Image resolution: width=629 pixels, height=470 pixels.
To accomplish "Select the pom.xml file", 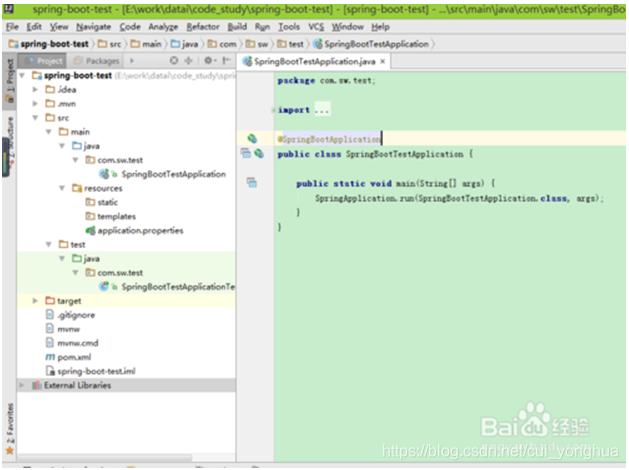I will click(68, 357).
